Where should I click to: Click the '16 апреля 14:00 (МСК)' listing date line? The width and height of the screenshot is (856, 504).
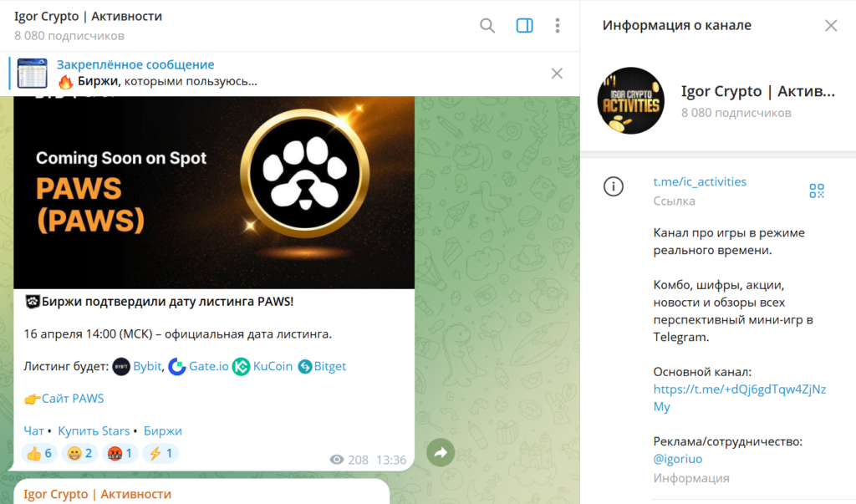pyautogui.click(x=178, y=333)
